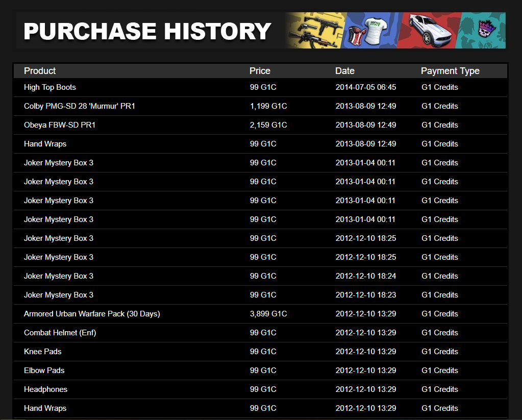This screenshot has height=420, width=522.
Task: Click G1 Credits in Obeya FBW-SD row
Action: pyautogui.click(x=440, y=125)
